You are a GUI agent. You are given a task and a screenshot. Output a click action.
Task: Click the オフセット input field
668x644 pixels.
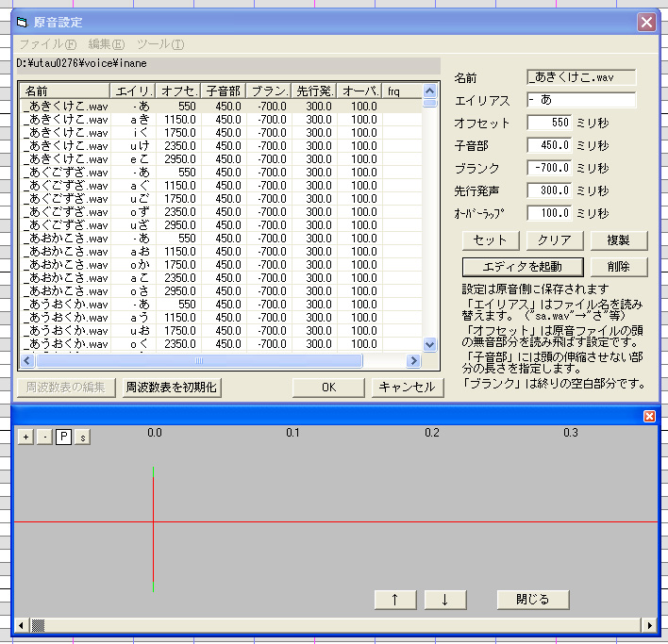click(x=549, y=123)
